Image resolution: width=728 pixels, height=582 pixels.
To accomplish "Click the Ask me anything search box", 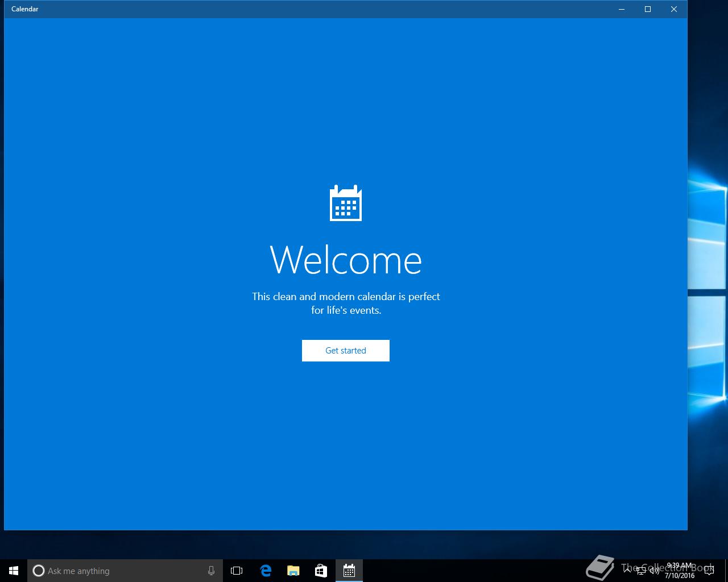I will [125, 571].
